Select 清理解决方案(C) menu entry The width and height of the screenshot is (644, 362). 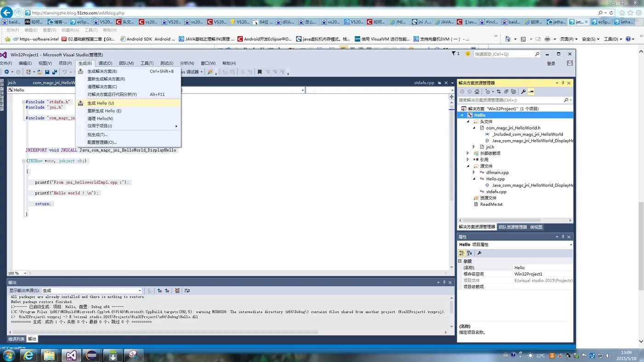click(128, 87)
